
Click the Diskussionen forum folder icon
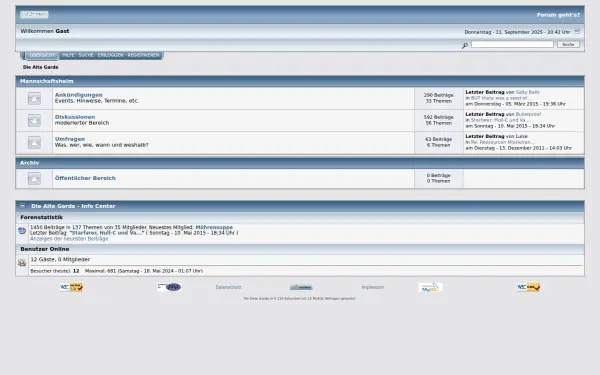(34, 121)
